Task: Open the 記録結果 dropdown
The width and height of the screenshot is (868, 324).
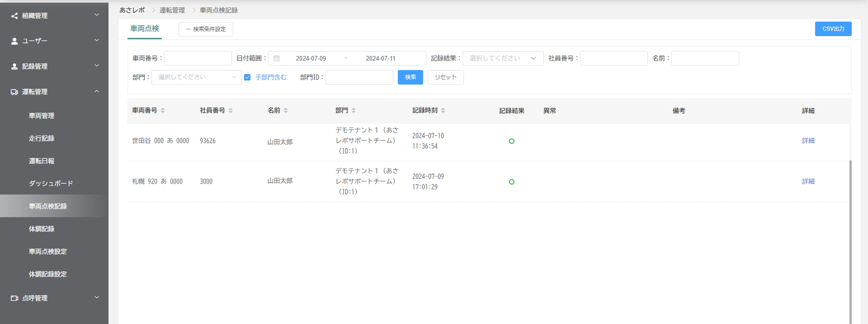Action: [x=503, y=58]
